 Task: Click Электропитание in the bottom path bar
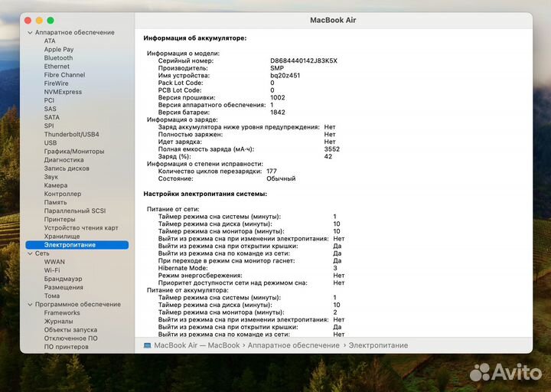(378, 345)
